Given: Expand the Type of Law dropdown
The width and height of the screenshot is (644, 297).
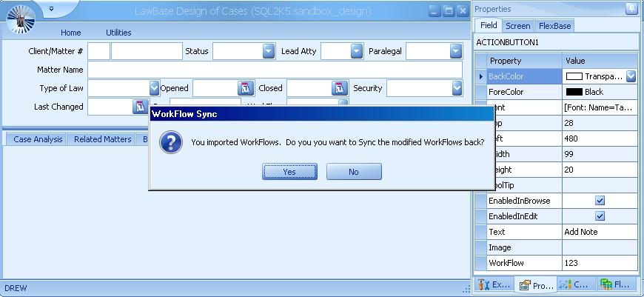Looking at the screenshot, I should click(154, 88).
